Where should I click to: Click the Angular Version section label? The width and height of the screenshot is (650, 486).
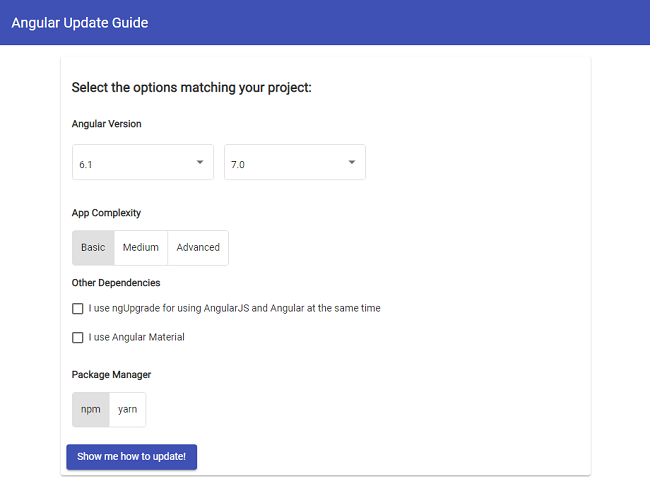point(107,124)
